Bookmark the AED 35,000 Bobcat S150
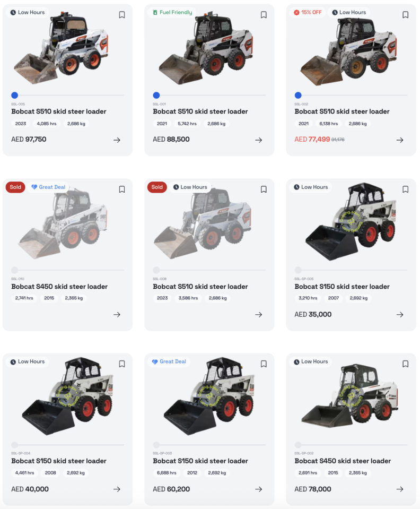Image resolution: width=420 pixels, height=509 pixels. [x=405, y=189]
